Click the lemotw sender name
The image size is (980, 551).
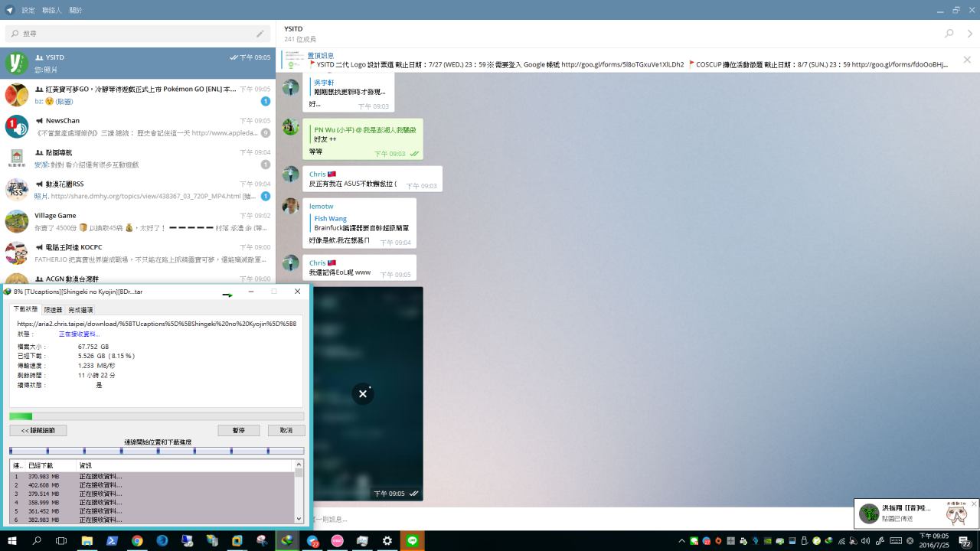point(322,207)
